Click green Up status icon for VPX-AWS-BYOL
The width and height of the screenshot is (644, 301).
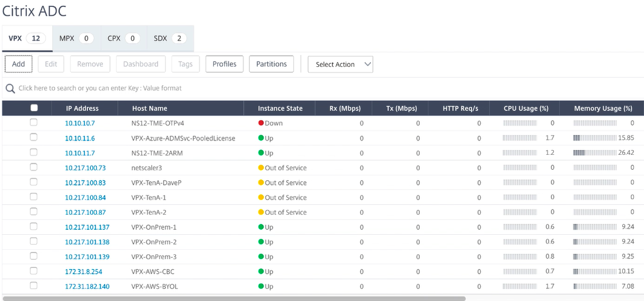point(261,286)
